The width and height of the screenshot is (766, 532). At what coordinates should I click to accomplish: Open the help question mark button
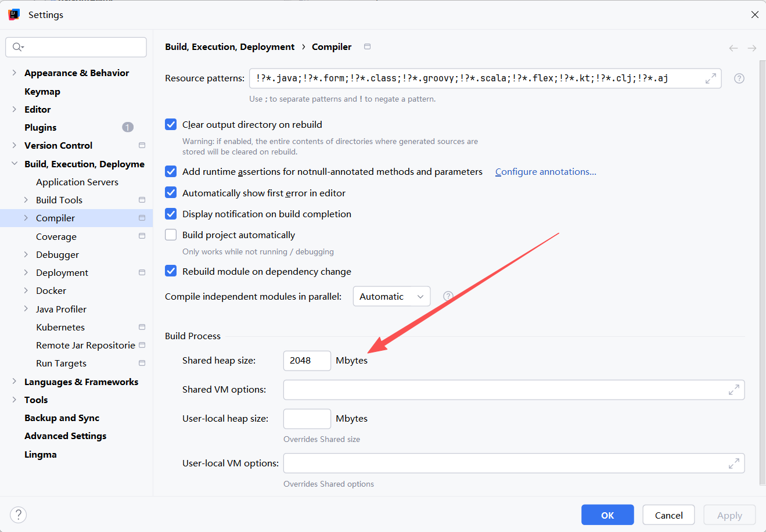(x=19, y=515)
